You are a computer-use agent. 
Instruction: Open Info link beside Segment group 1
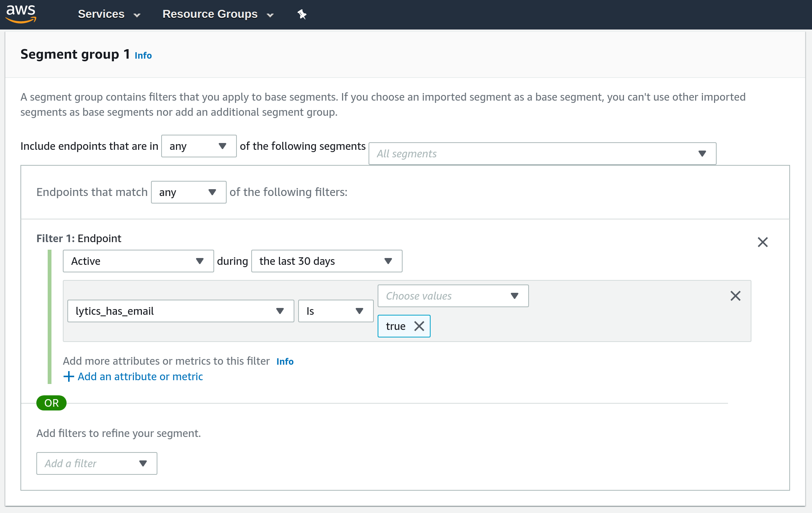[x=143, y=56]
